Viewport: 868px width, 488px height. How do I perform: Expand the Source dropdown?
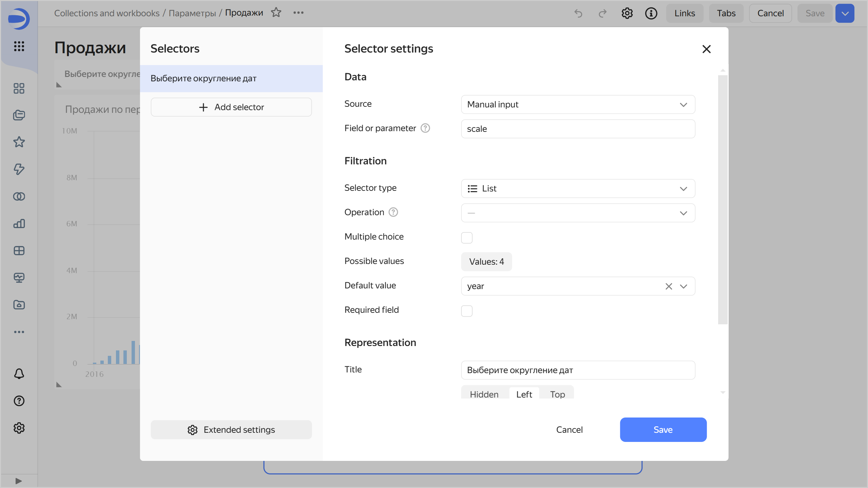[578, 104]
